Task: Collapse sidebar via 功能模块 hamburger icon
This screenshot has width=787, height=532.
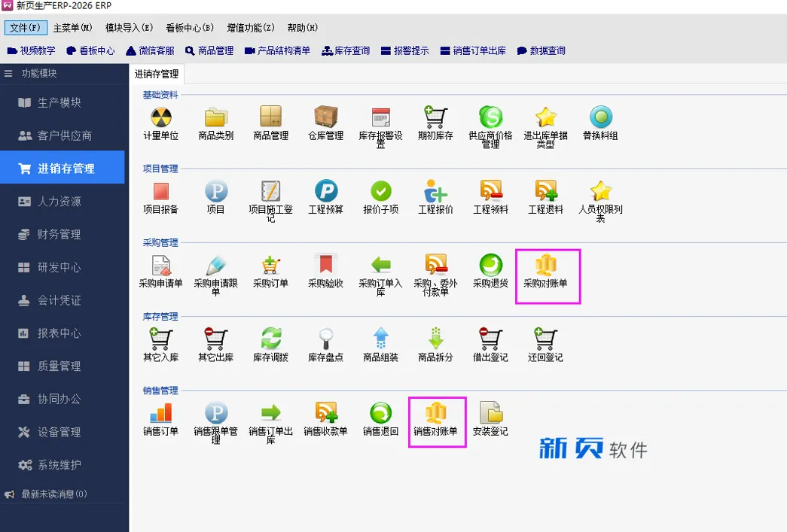Action: pos(8,73)
